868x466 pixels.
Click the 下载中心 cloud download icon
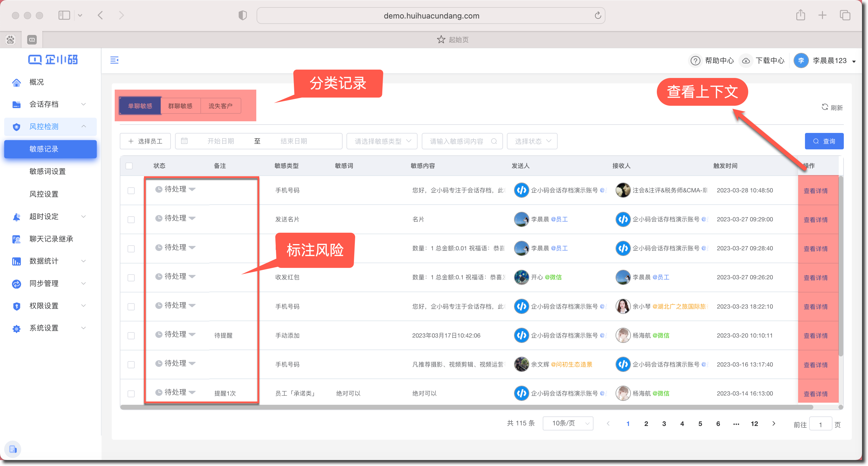[746, 61]
